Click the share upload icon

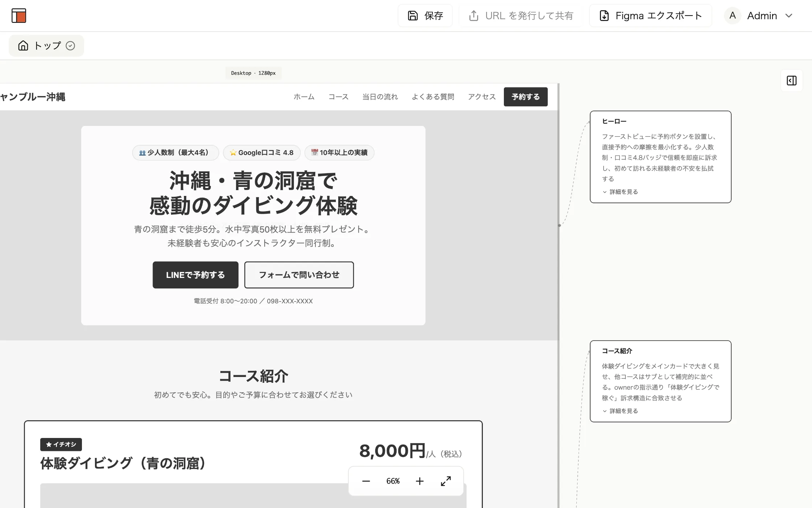(474, 16)
